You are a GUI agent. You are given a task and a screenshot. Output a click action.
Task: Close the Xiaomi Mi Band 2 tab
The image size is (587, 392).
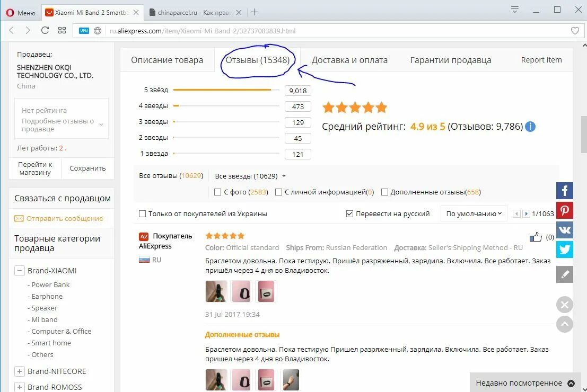pyautogui.click(x=136, y=12)
